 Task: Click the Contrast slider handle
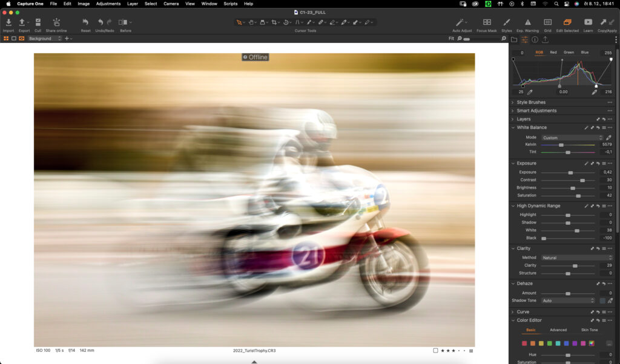(582, 180)
